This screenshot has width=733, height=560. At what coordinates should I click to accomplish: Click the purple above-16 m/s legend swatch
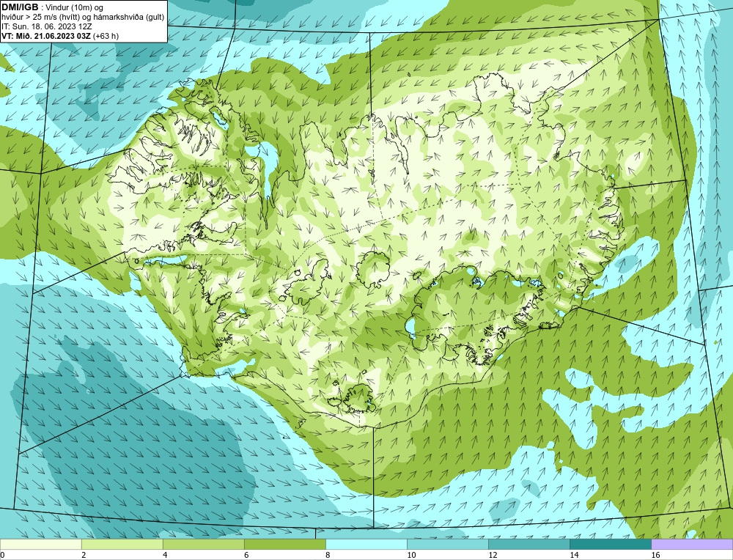692,544
